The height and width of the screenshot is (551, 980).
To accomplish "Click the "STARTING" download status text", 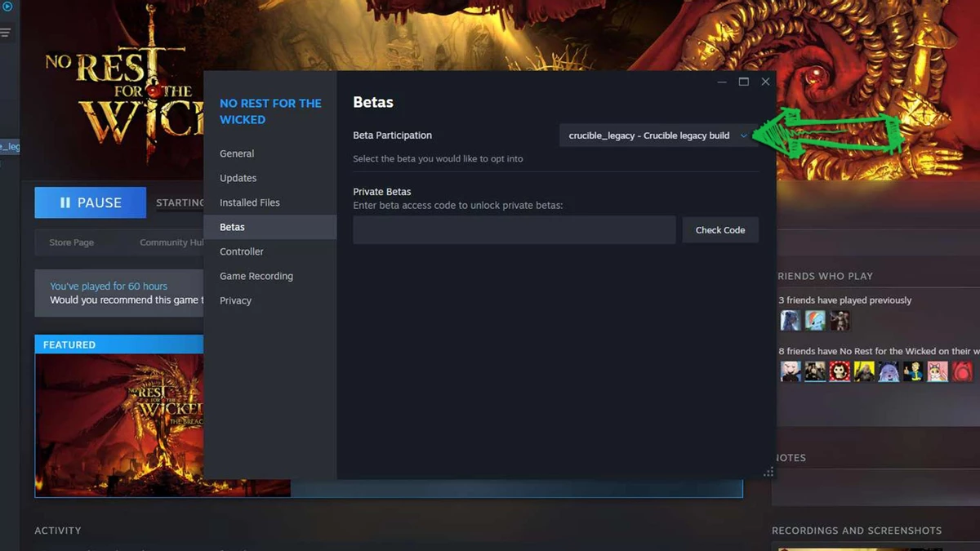I will pyautogui.click(x=180, y=202).
